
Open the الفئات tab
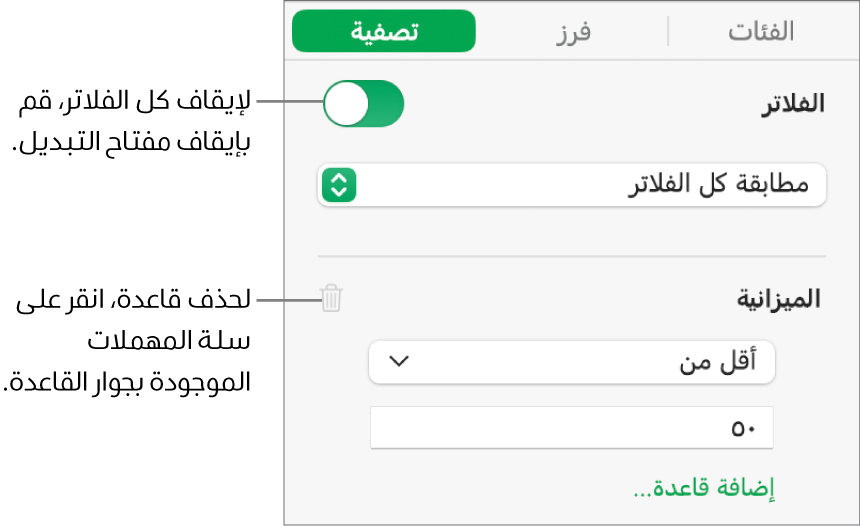click(x=760, y=31)
